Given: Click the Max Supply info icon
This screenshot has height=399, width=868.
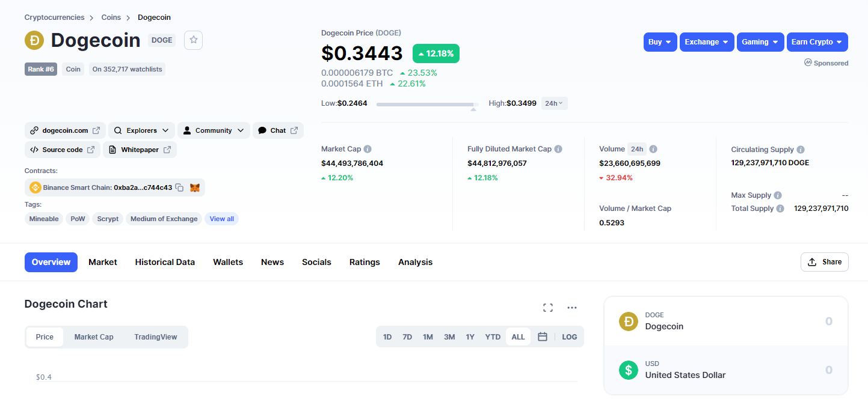Looking at the screenshot, I should (x=778, y=195).
